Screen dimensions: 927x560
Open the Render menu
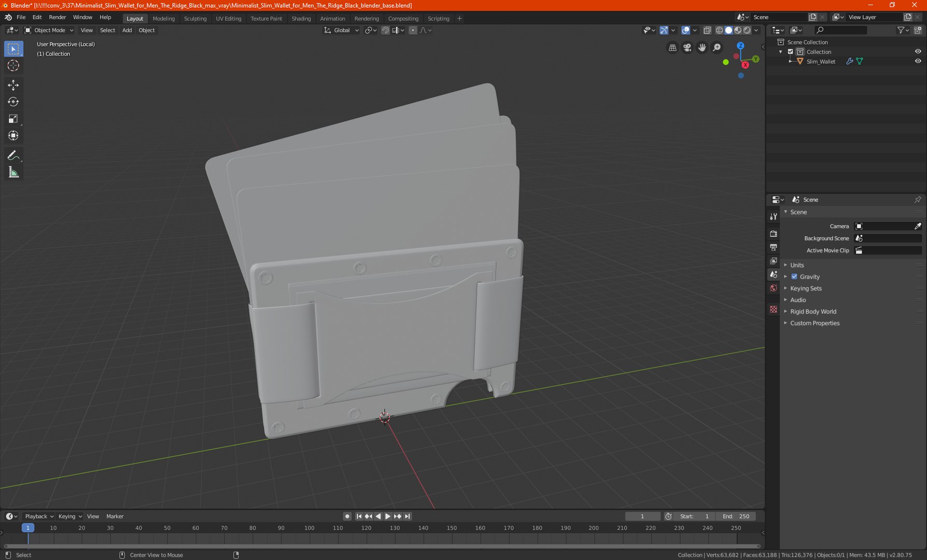57,17
